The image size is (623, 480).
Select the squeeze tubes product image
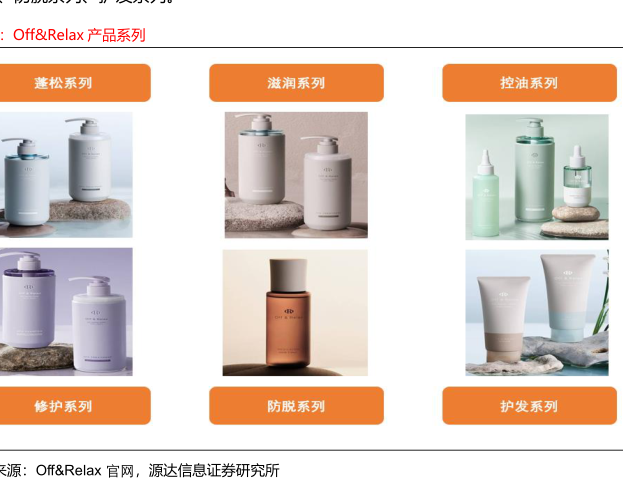point(537,313)
